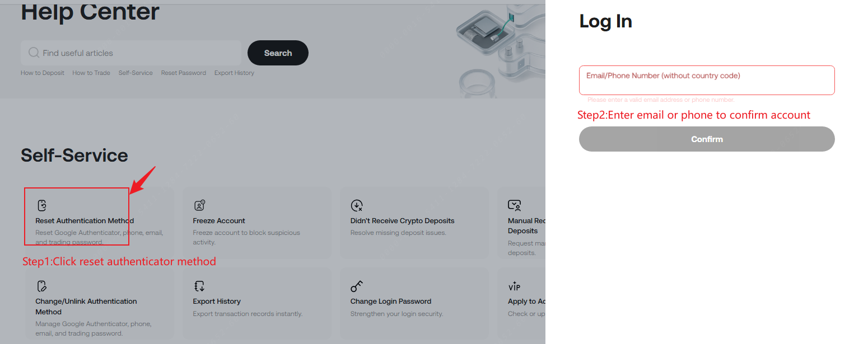Follow the Self-Service quick link

136,73
